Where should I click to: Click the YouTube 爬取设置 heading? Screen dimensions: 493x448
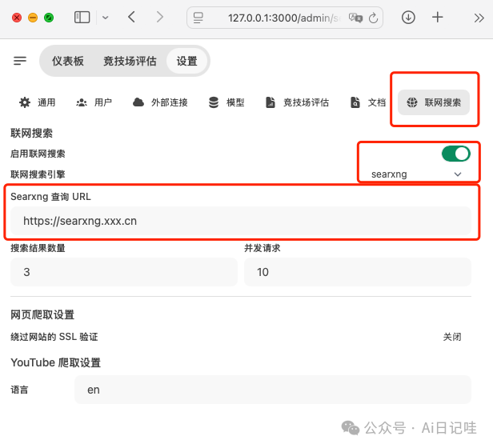pyautogui.click(x=56, y=363)
